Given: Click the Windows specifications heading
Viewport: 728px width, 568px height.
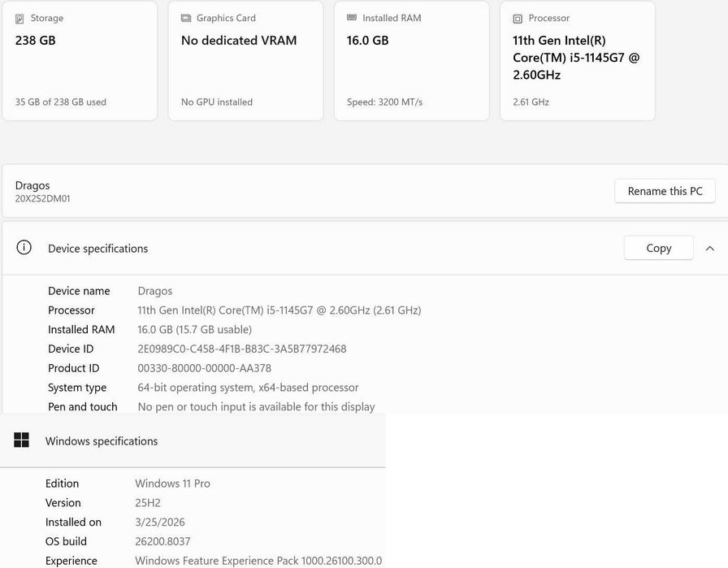Looking at the screenshot, I should pyautogui.click(x=102, y=440).
